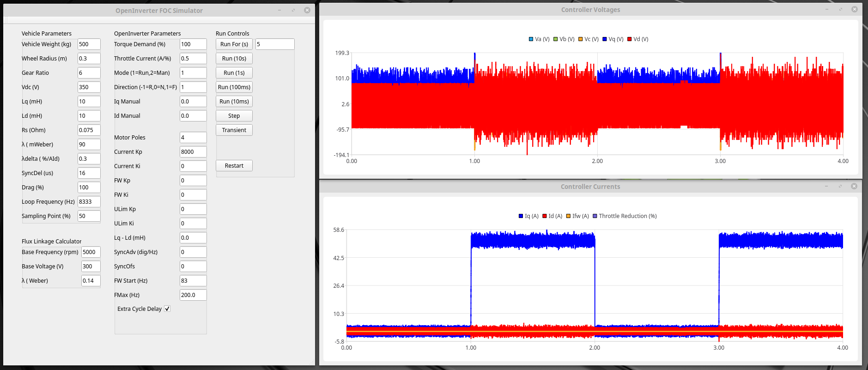Restart the simulation with Restart button
This screenshot has width=868, height=370.
(234, 166)
